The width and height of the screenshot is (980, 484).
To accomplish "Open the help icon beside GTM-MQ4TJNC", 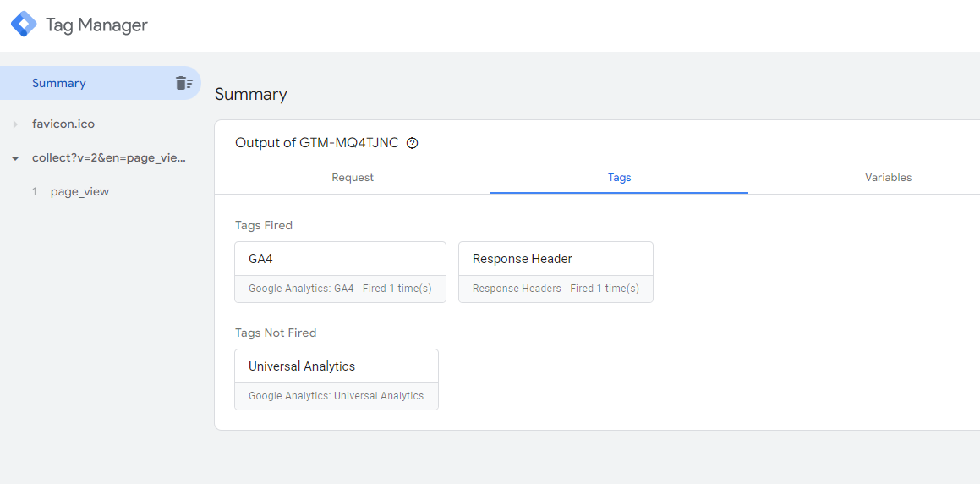I will pos(412,142).
